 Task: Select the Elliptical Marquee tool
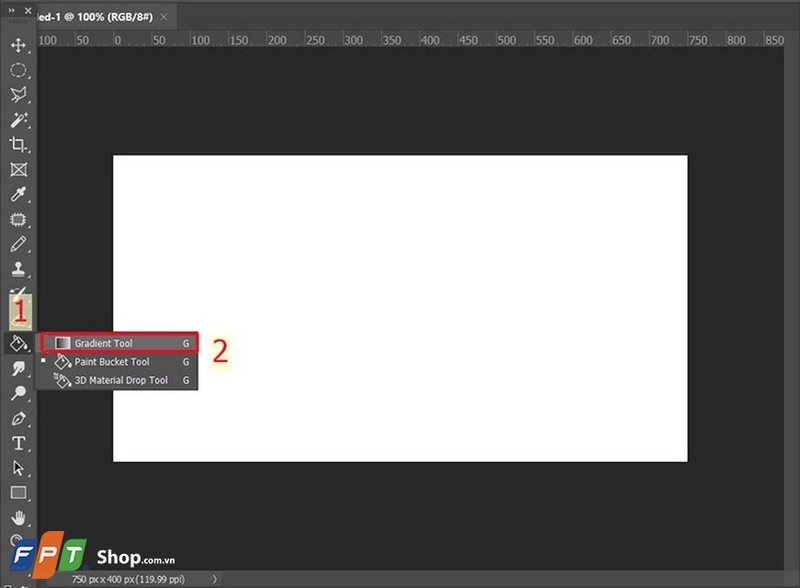(18, 70)
